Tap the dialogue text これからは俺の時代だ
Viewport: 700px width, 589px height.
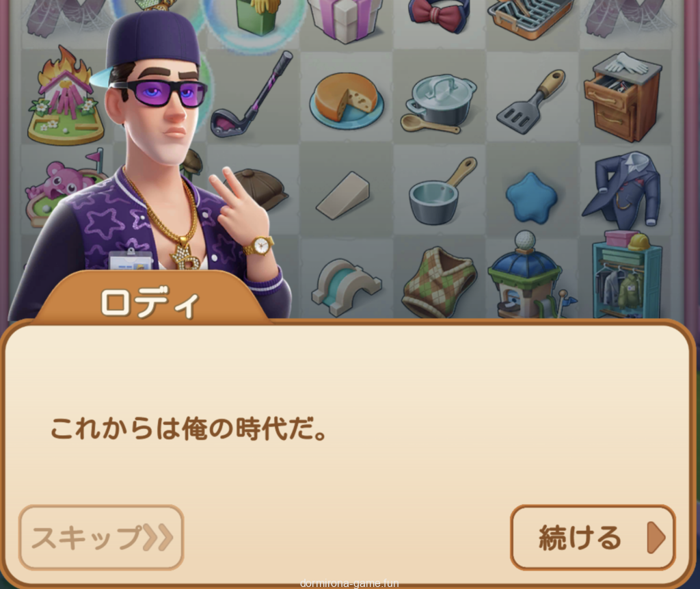187,428
